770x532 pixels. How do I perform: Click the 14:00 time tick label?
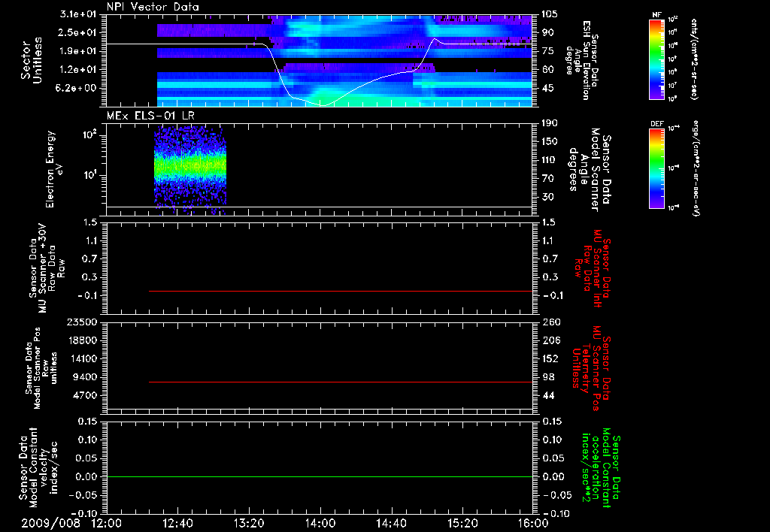coord(320,523)
